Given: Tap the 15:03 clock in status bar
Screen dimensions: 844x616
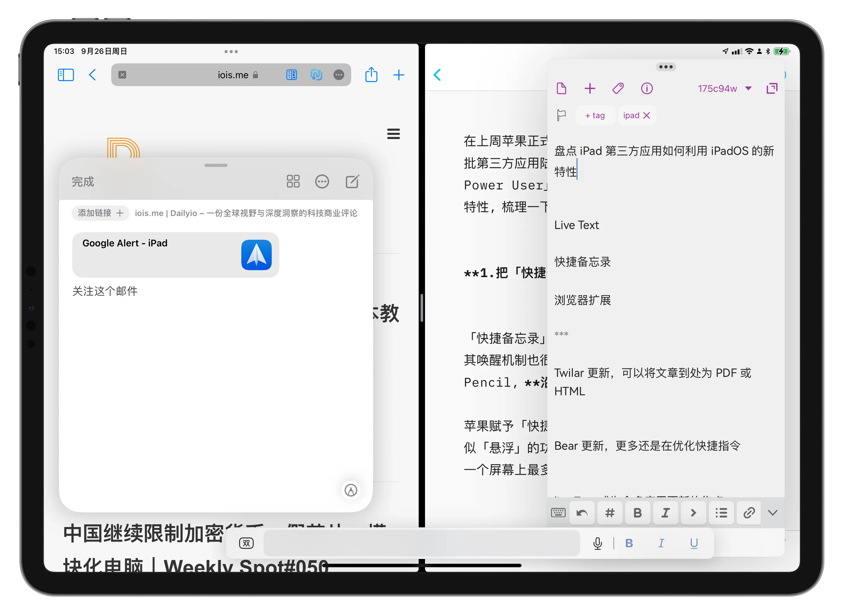Looking at the screenshot, I should tap(64, 51).
